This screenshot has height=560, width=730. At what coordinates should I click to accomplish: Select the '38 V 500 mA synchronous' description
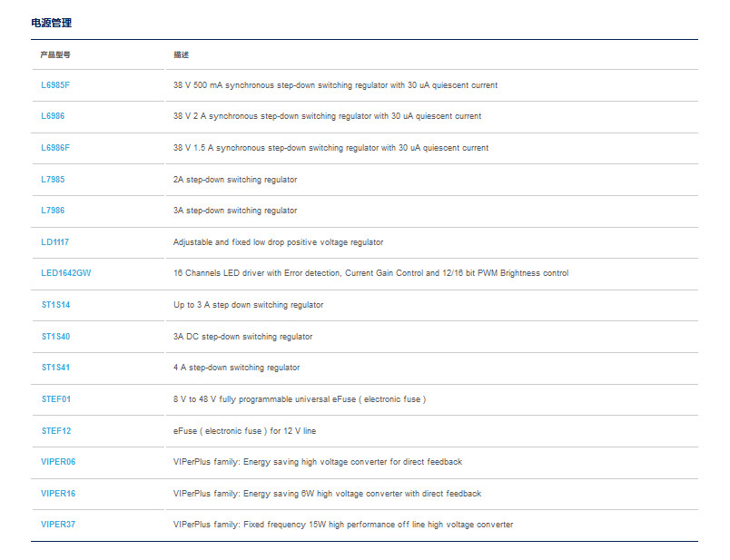coord(335,85)
